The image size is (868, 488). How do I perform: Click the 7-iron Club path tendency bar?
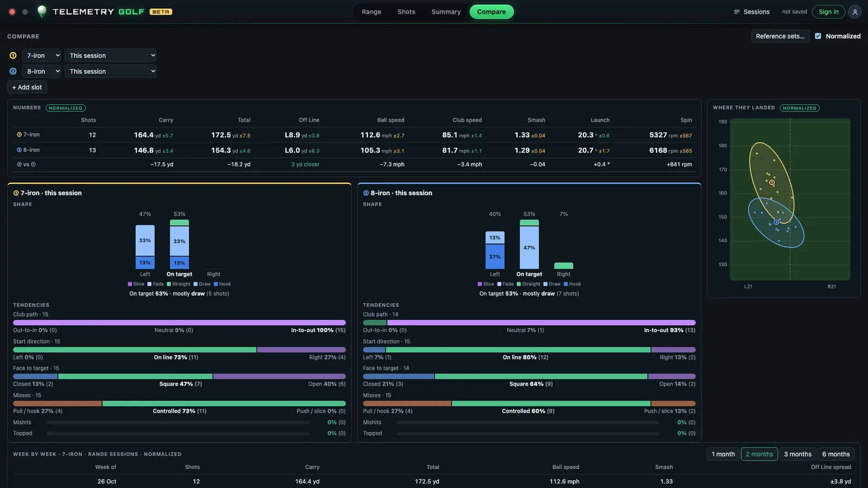[180, 323]
